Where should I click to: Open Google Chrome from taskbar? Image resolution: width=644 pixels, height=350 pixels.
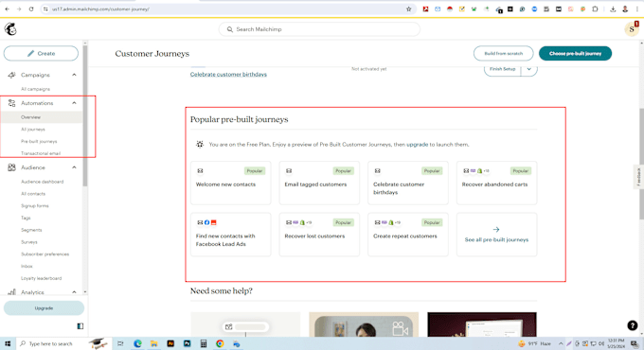(x=220, y=343)
